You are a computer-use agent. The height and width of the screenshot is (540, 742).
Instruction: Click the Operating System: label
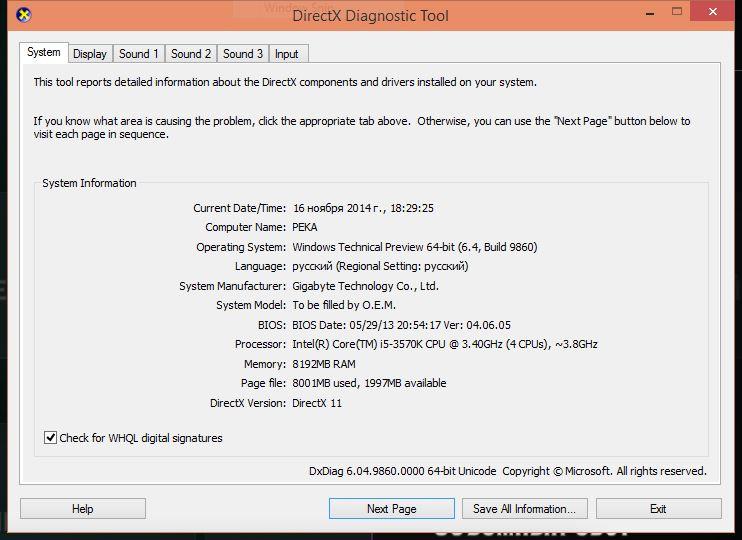tap(241, 247)
